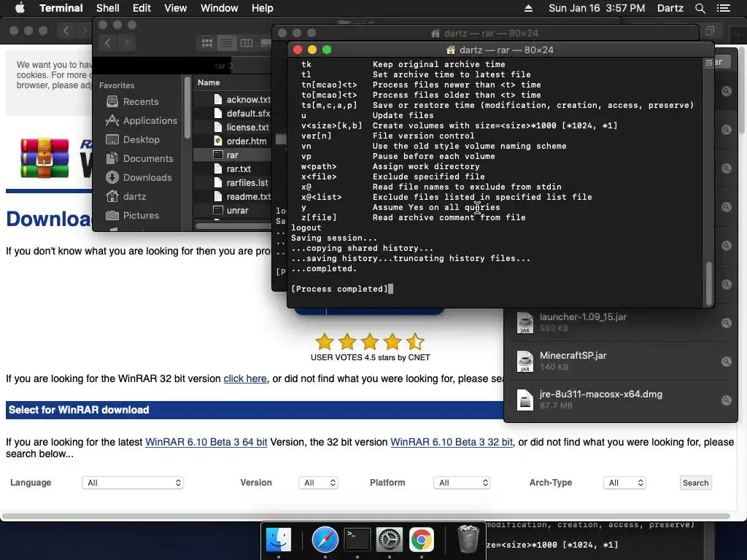747x560 pixels.
Task: Open Recents in Finder sidebar
Action: 140,101
